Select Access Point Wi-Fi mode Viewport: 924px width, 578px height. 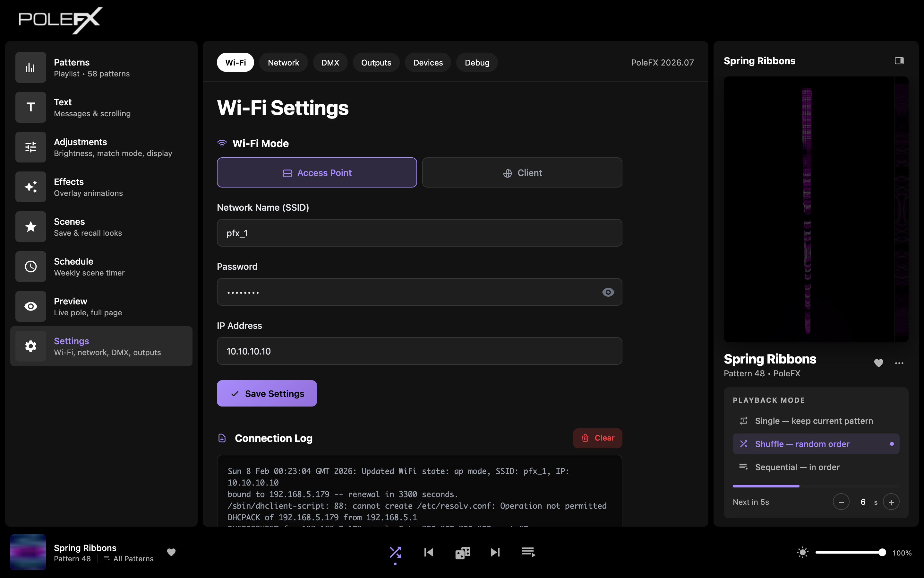(x=317, y=172)
